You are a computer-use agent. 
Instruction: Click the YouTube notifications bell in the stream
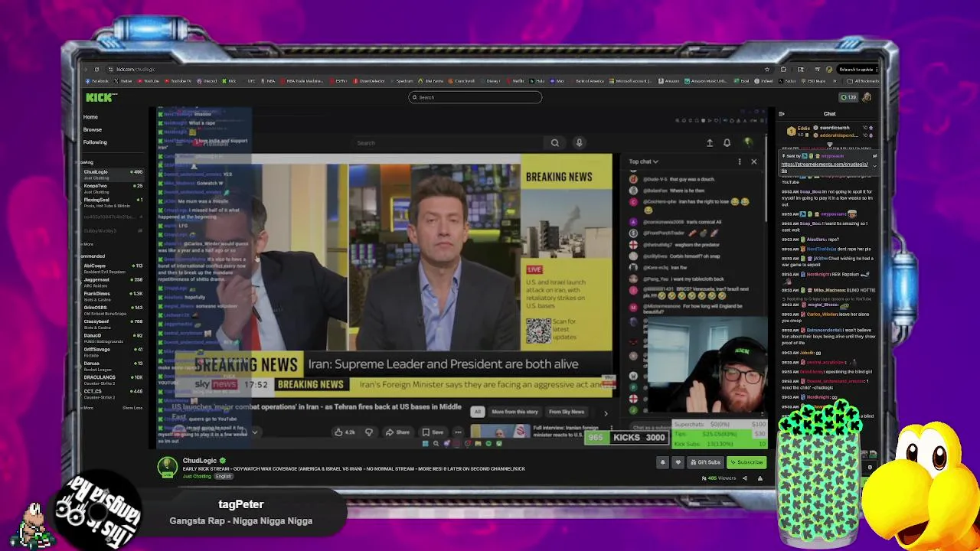click(x=727, y=142)
